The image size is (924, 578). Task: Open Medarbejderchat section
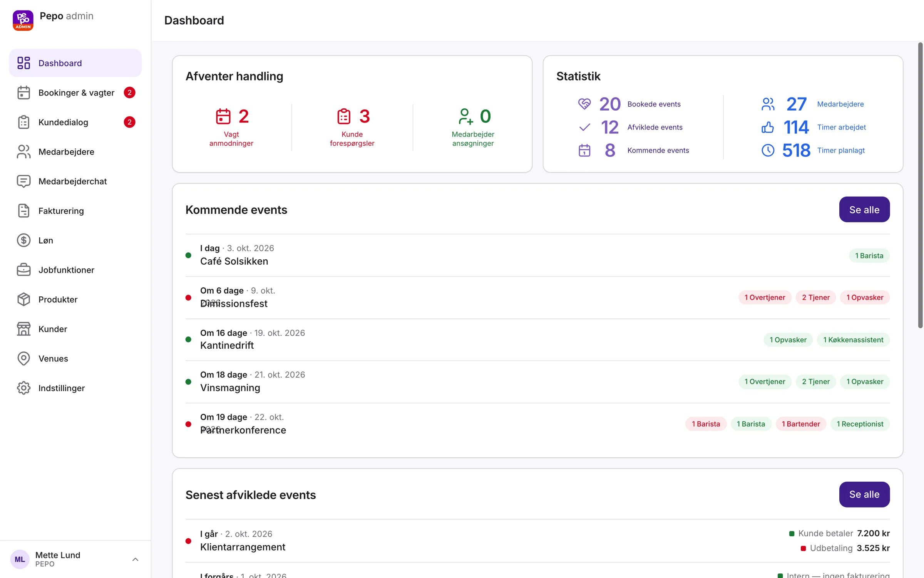coord(75,181)
